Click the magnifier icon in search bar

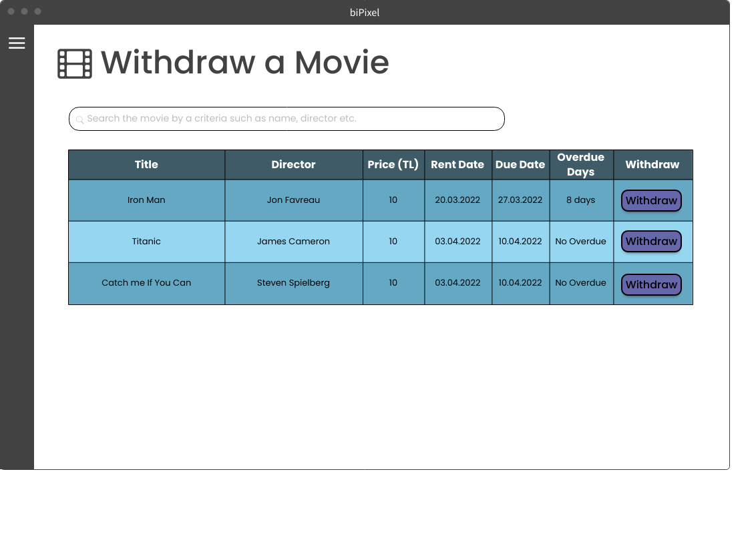pyautogui.click(x=80, y=119)
